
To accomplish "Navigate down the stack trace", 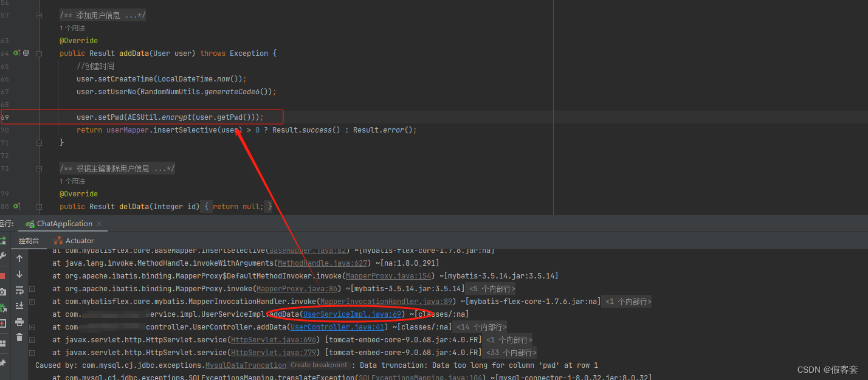I will 19,274.
